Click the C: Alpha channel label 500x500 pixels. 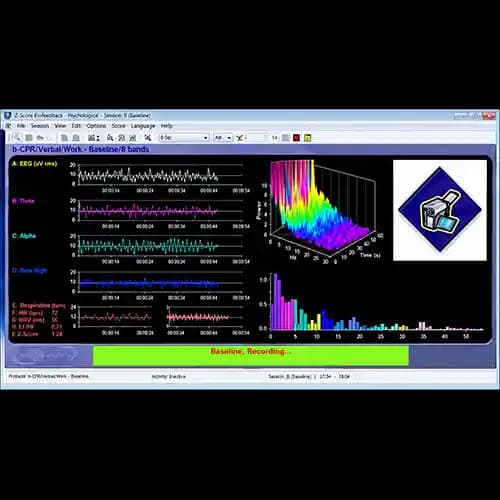tap(24, 236)
